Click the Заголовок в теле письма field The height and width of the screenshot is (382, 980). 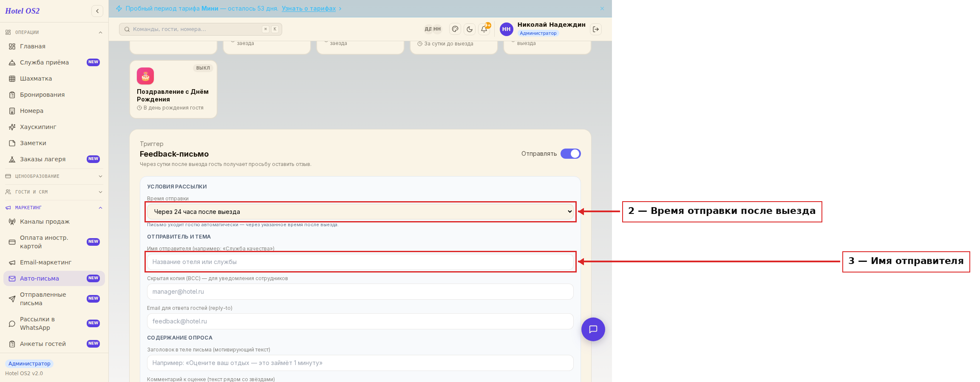point(360,363)
